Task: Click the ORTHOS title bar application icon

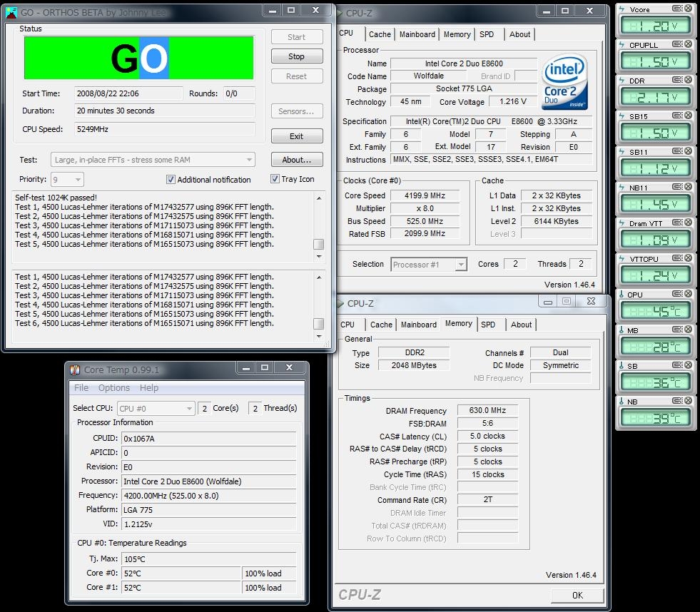Action: pos(11,12)
